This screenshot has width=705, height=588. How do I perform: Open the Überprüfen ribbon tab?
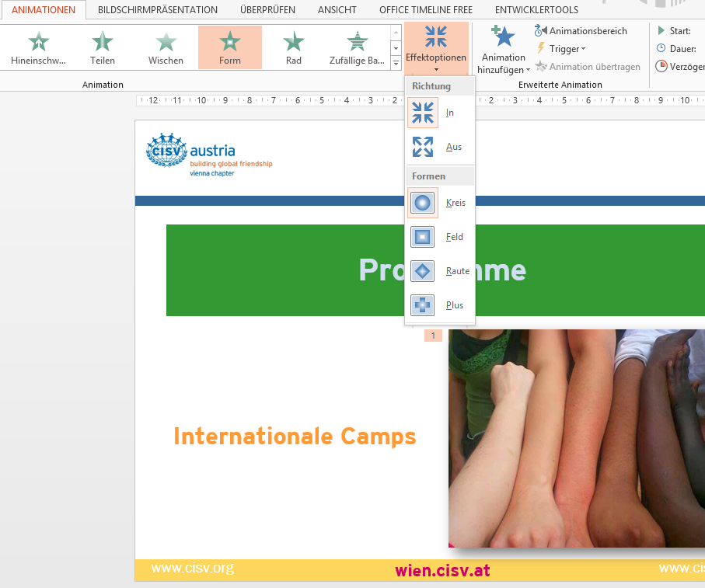point(267,10)
